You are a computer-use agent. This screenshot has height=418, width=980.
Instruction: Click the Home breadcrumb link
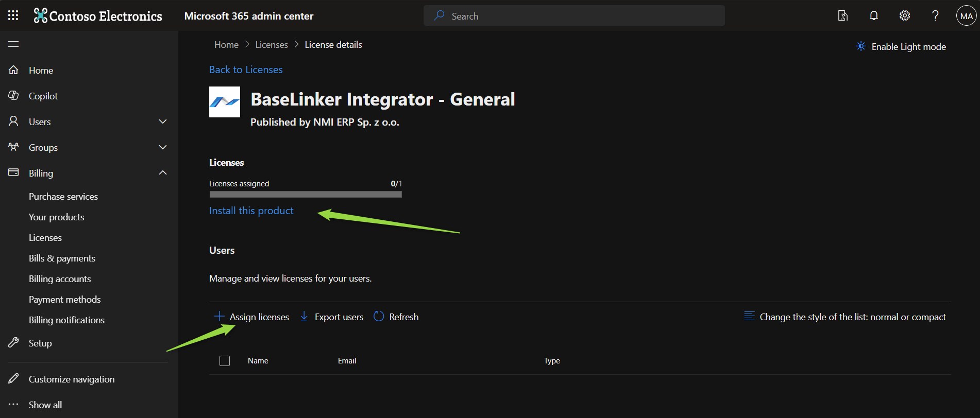point(227,45)
